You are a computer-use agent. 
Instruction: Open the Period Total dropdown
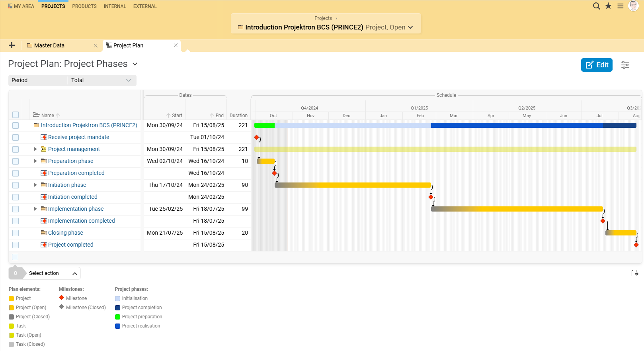click(x=102, y=80)
